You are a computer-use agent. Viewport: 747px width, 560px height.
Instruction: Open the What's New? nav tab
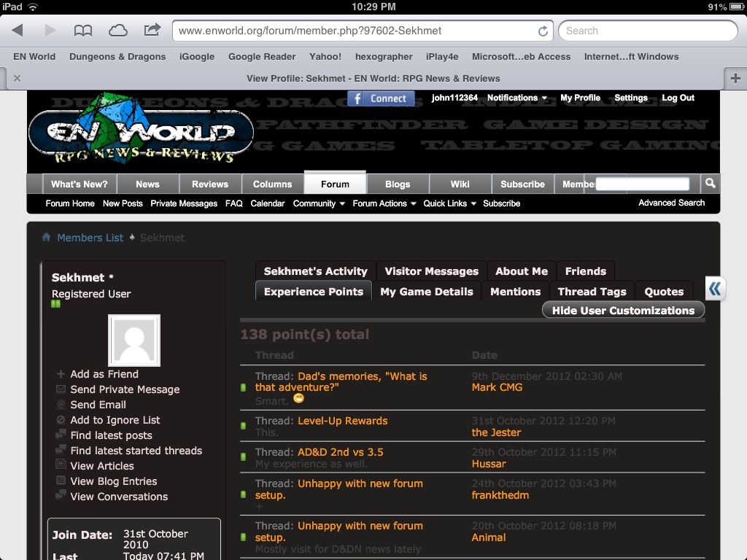79,184
